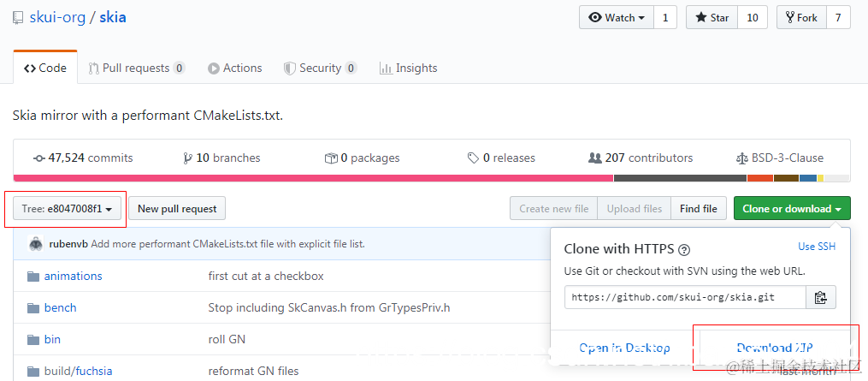Click the repository book icon beside skui-org
Screen dimensions: 868x381
19,18
